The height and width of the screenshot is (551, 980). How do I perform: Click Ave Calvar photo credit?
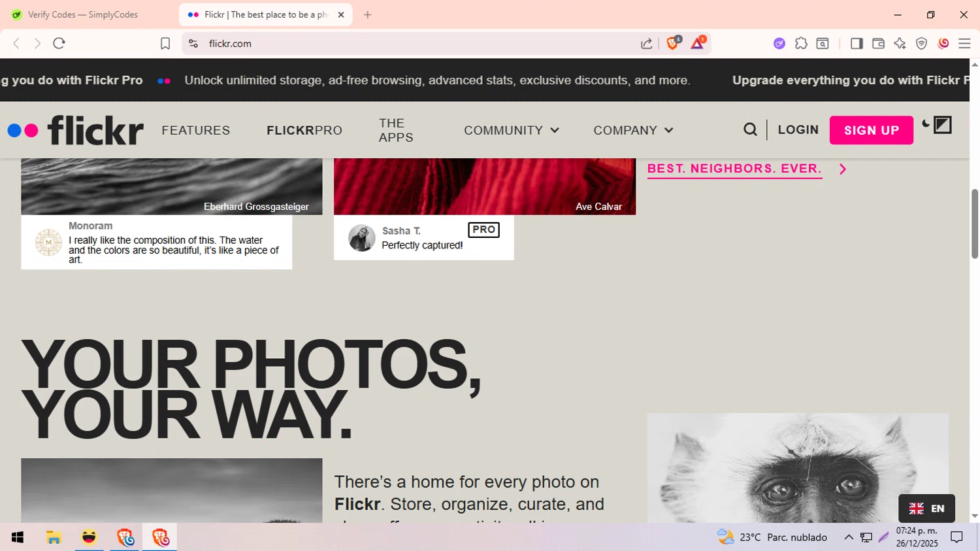(598, 207)
